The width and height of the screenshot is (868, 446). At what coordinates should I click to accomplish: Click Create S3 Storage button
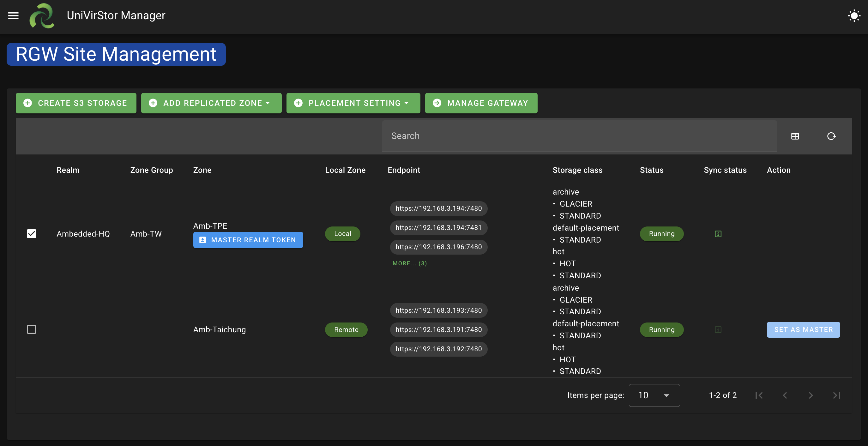pos(76,103)
